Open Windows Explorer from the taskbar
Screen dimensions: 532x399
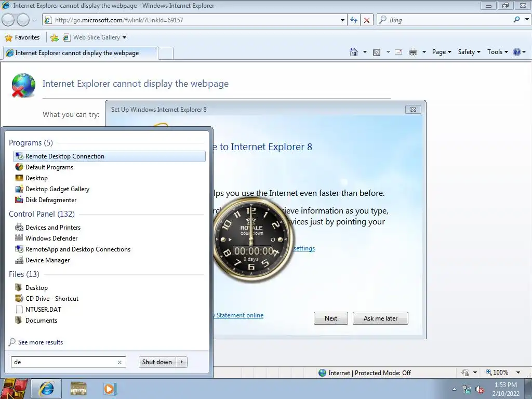click(78, 389)
